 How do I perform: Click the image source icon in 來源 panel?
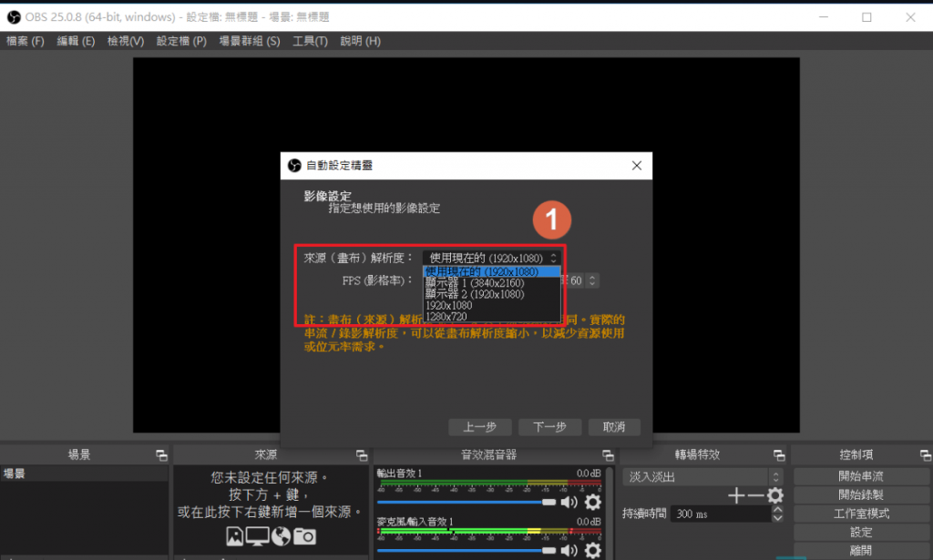coord(234,536)
